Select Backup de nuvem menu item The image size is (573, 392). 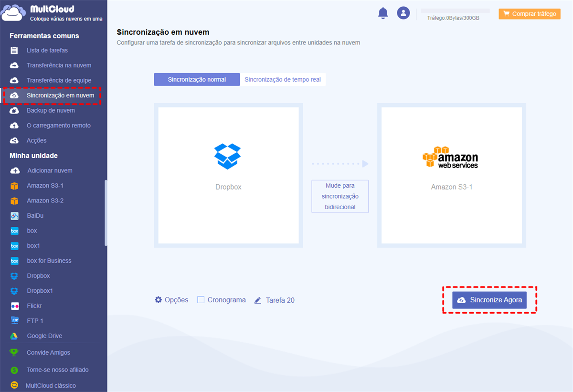51,110
